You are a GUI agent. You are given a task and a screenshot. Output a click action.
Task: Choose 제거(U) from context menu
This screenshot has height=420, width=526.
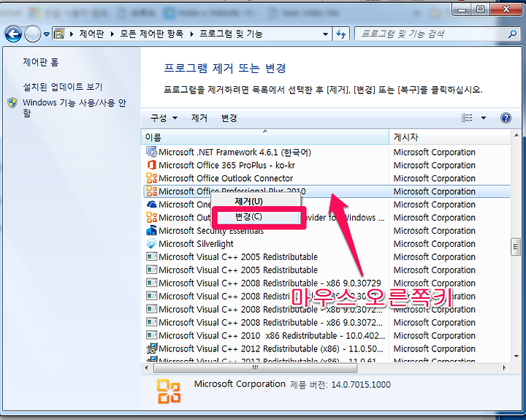click(x=256, y=202)
